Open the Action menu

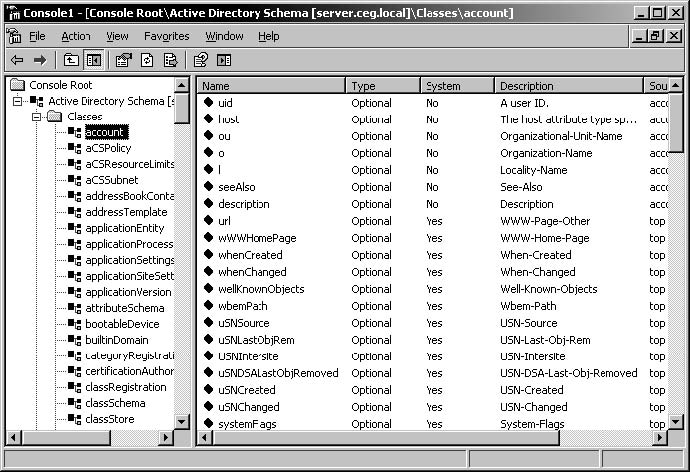click(76, 36)
